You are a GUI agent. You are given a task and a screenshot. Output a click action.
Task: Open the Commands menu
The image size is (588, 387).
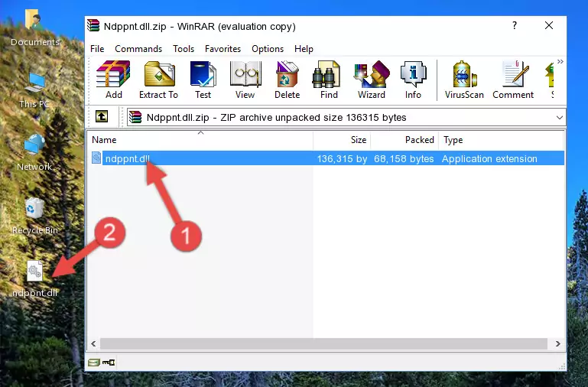[138, 49]
